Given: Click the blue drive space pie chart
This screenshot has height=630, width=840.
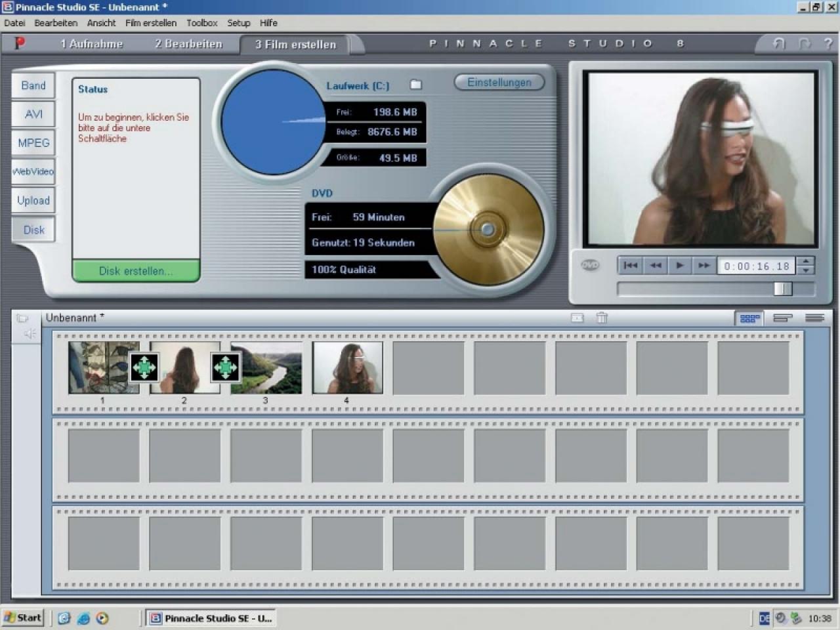Looking at the screenshot, I should [x=272, y=122].
